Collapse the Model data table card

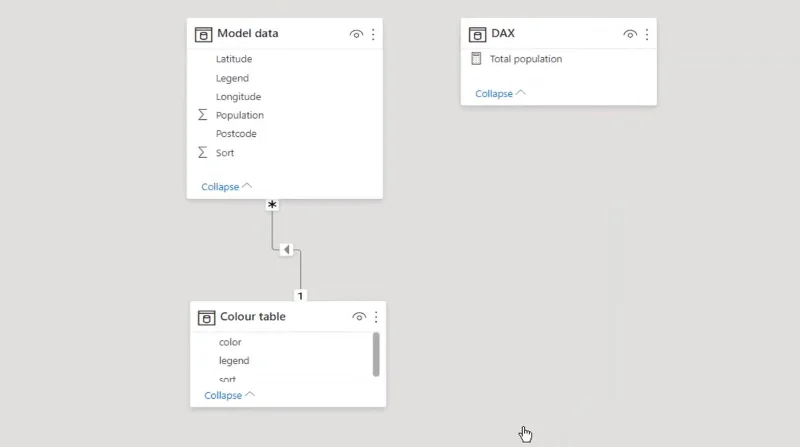[x=227, y=186]
